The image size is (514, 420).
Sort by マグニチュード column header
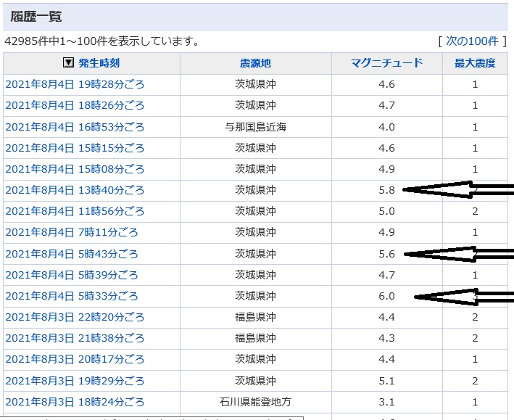[x=386, y=63]
